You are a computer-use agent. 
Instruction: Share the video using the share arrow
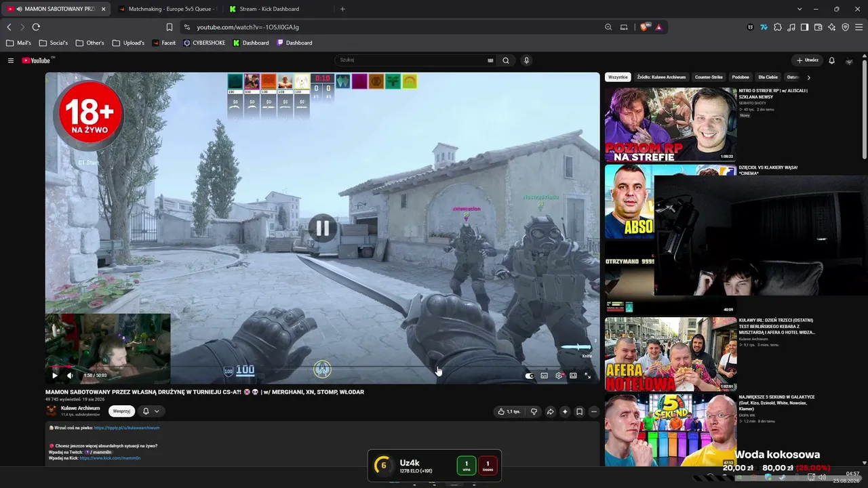click(x=550, y=411)
